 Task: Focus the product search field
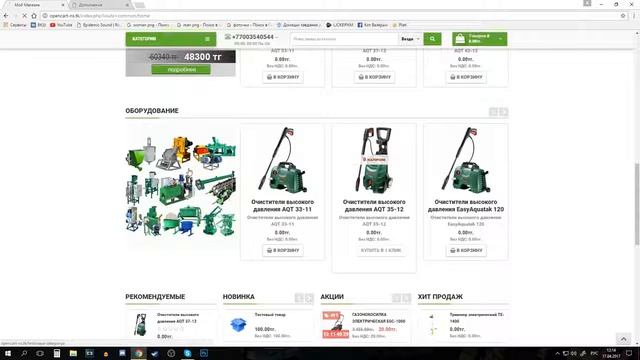point(344,39)
